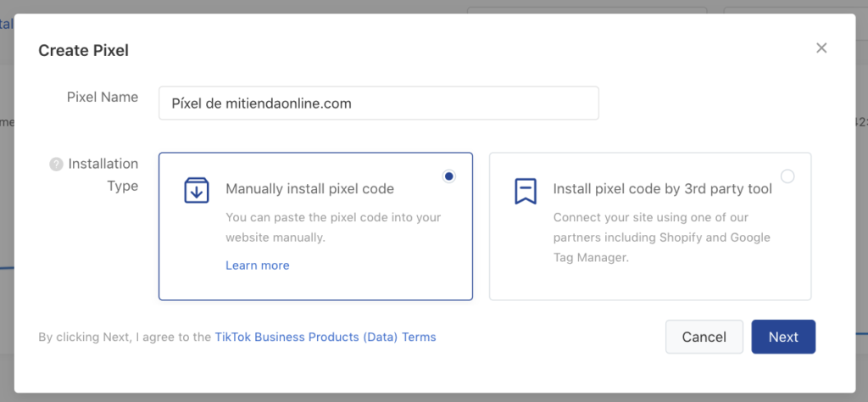This screenshot has width=868, height=402.
Task: Click the Installation Type help question-mark icon
Action: pos(57,165)
